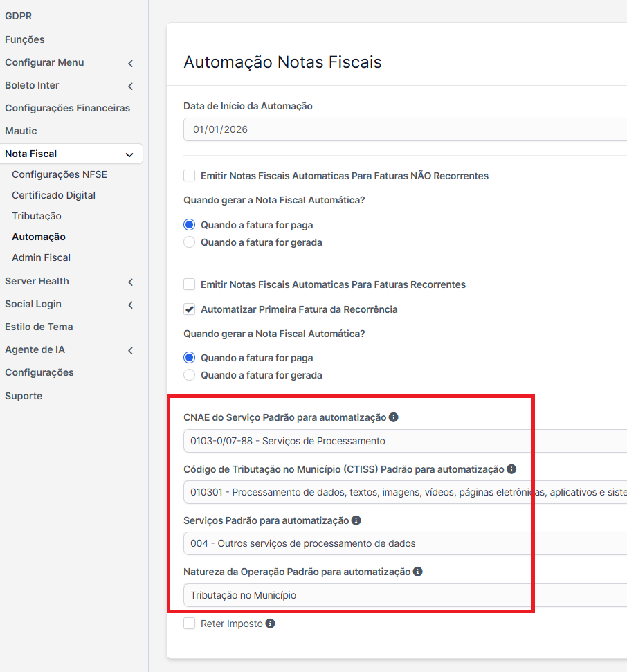Enable automatic notes for NÃO Recorrentes invoices
The height and width of the screenshot is (672, 627).
coord(189,176)
